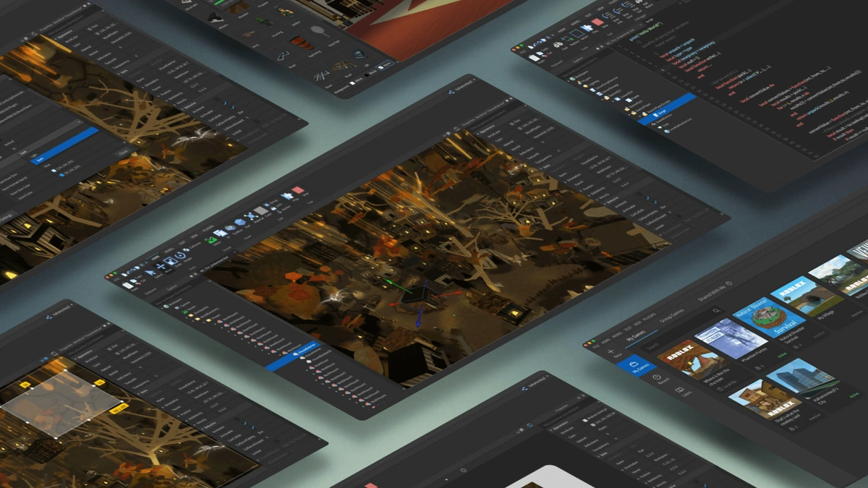The height and width of the screenshot is (488, 868).
Task: Open the Learn section in the start page sidebar
Action: (678, 391)
